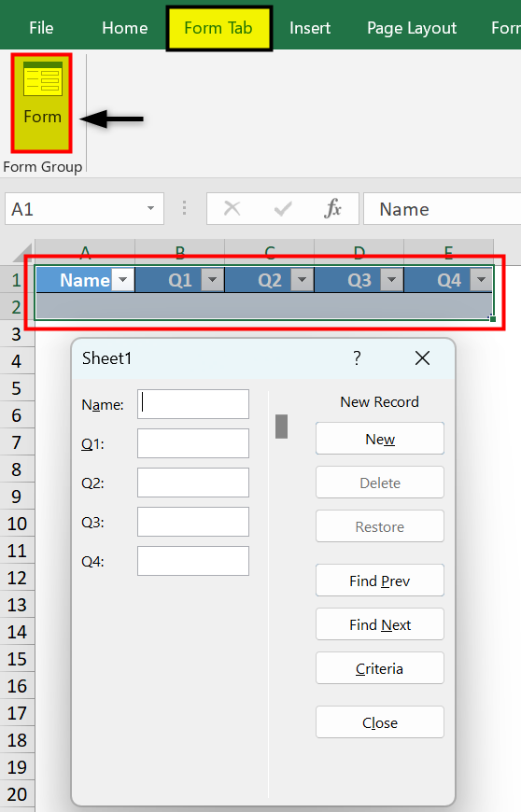This screenshot has width=521, height=812.
Task: Select row 2 header
Action: [x=17, y=307]
